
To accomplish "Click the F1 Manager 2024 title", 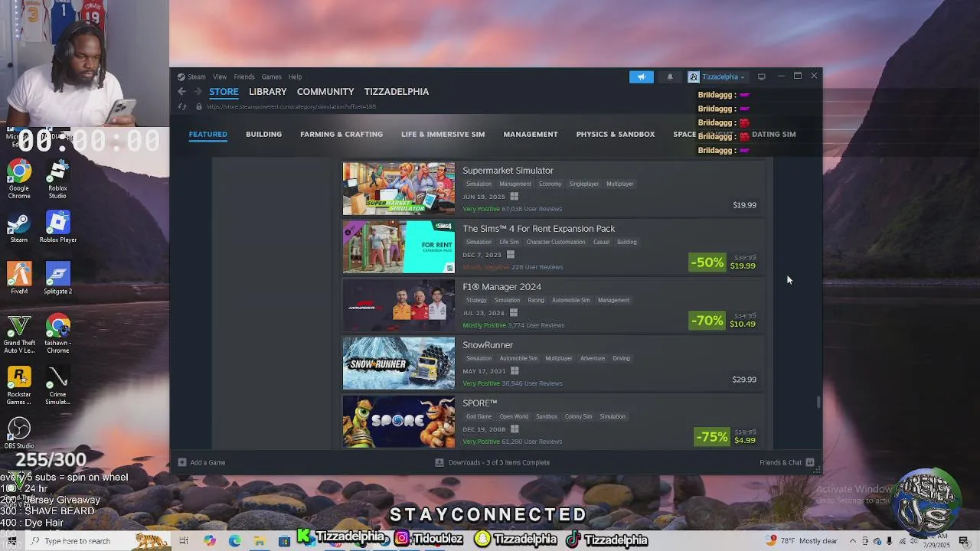I will (x=501, y=287).
